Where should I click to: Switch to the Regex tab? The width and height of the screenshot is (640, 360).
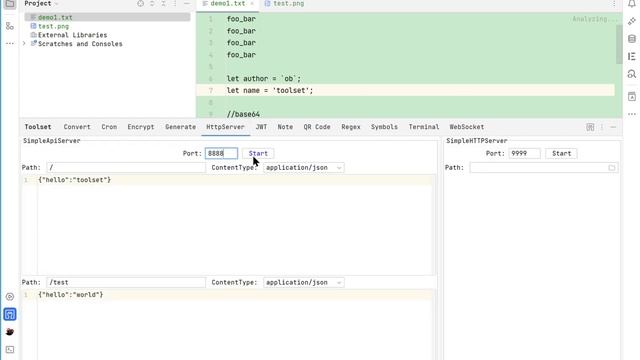tap(351, 127)
